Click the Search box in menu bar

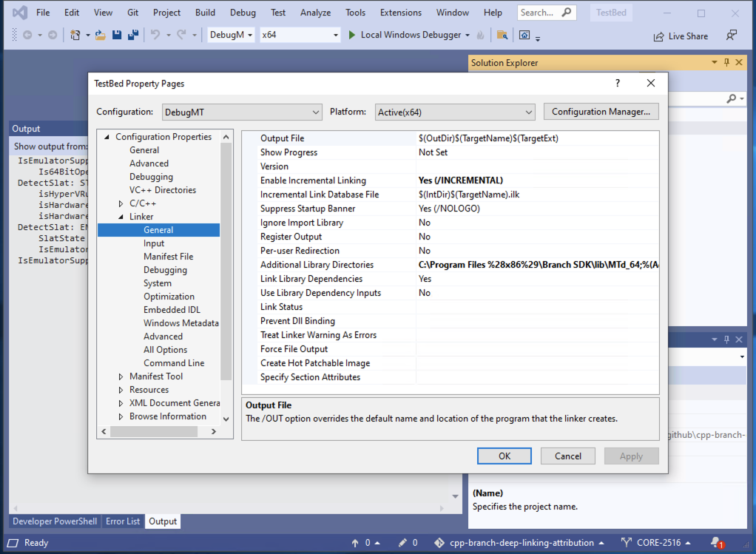546,13
